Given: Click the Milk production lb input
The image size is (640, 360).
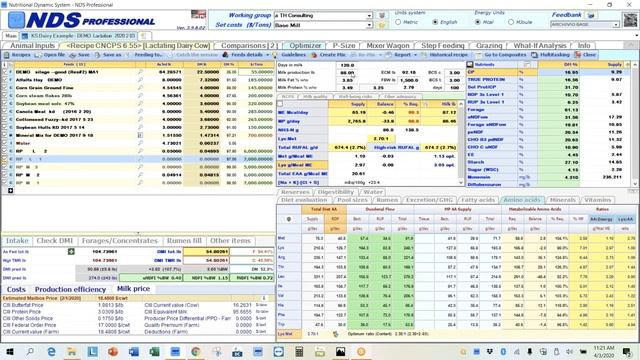Looking at the screenshot, I should tap(347, 73).
